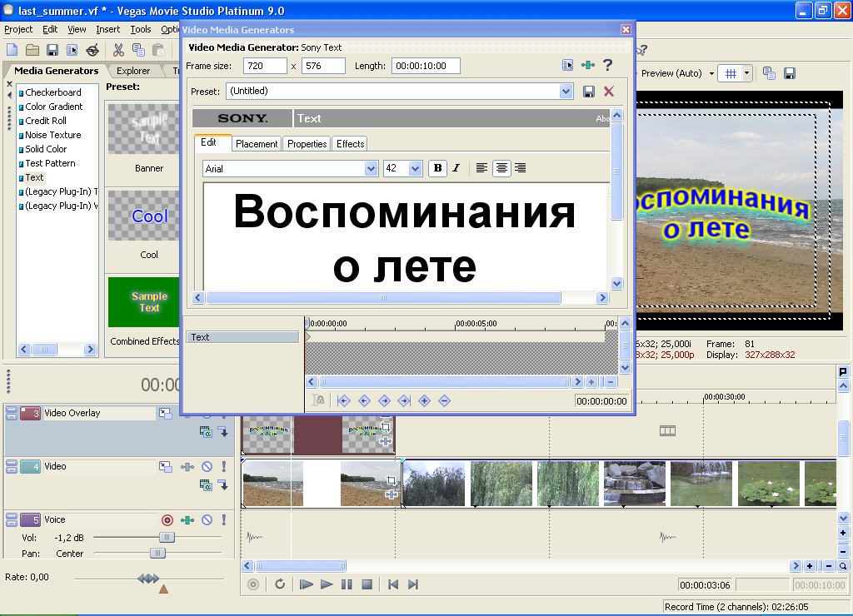Toggle Bold text formatting
853x616 pixels.
[437, 169]
